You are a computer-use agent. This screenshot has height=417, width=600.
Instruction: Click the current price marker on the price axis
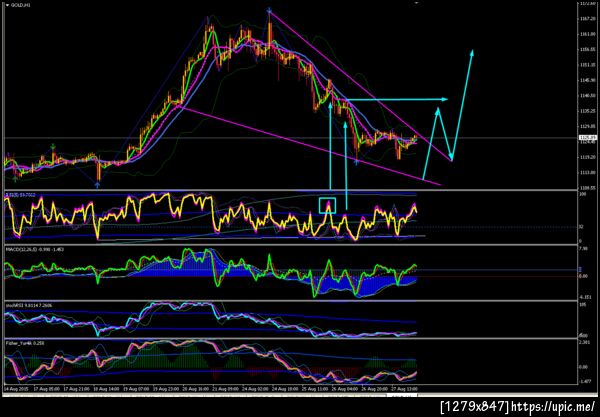coord(587,137)
